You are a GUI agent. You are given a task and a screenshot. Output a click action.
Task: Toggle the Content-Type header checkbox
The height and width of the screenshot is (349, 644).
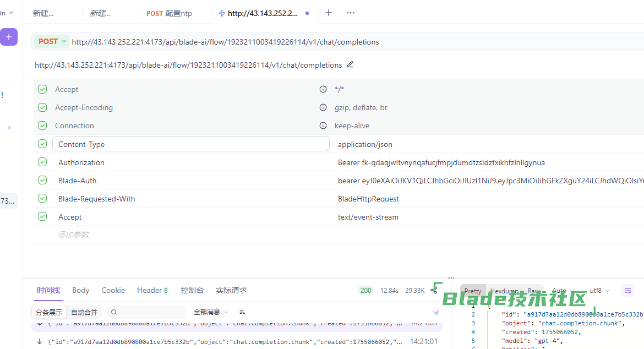tap(42, 144)
